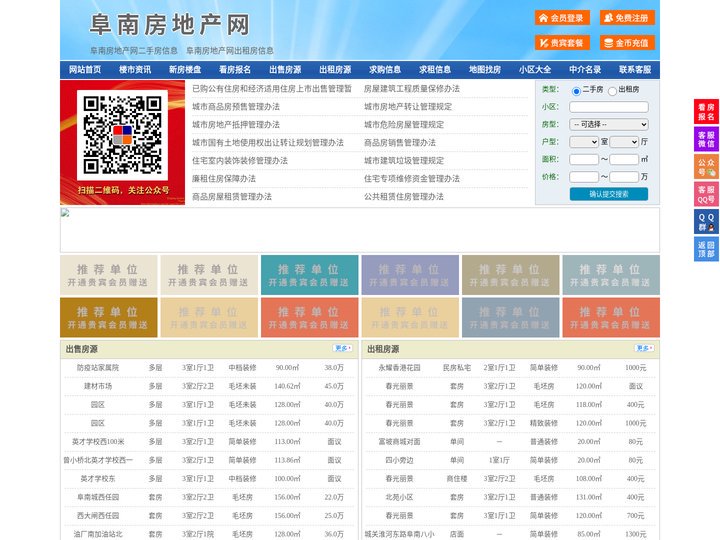Click the 阜南房地产网 site logo
This screenshot has height=540, width=720.
point(169,25)
